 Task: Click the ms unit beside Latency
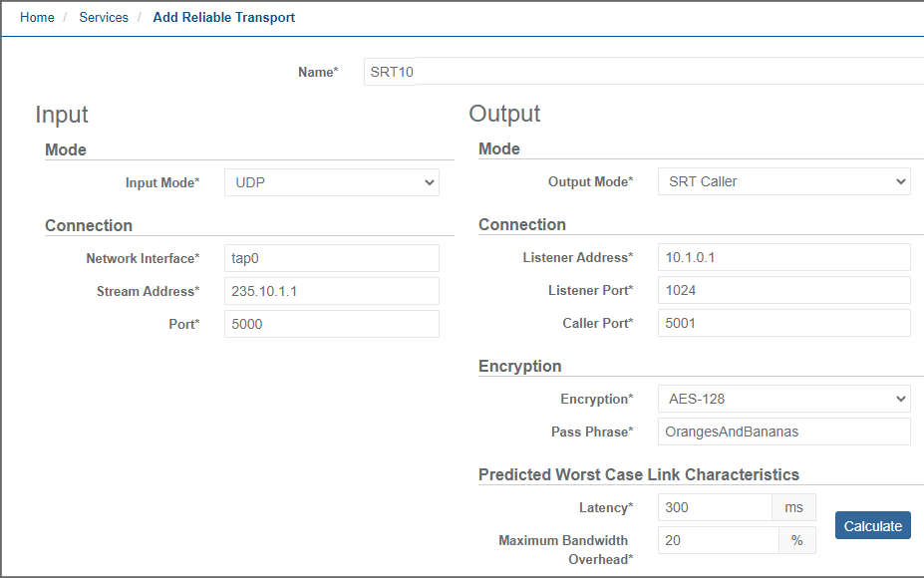point(793,507)
